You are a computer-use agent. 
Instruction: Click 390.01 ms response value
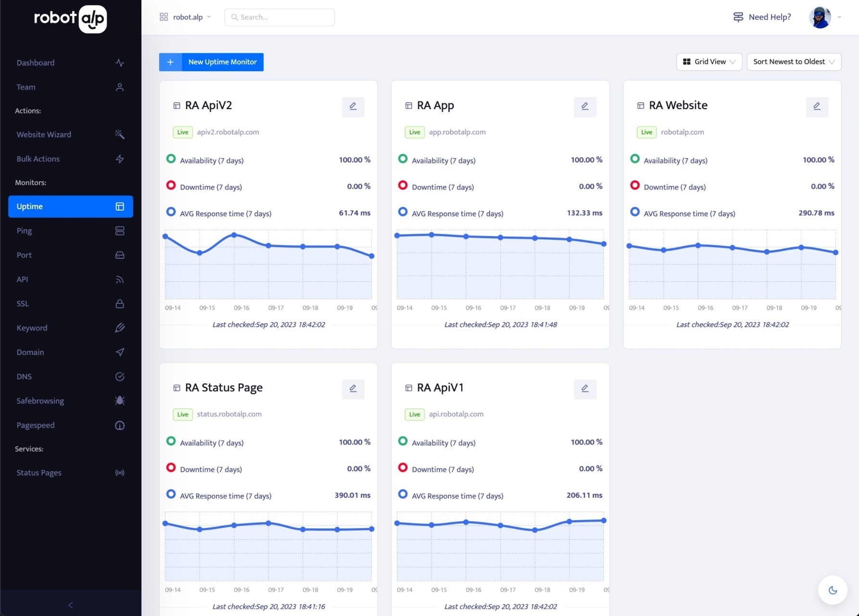[353, 495]
